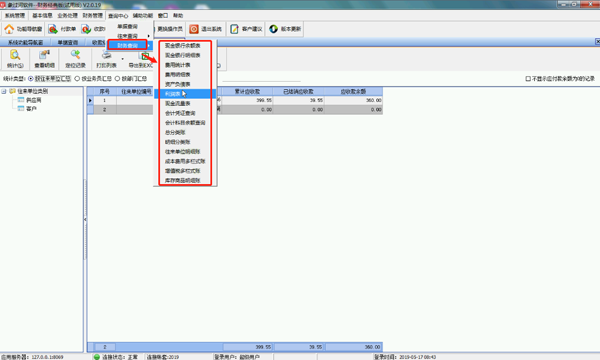Click the 统计 magnifier icon
The image size is (600, 360).
(15, 55)
